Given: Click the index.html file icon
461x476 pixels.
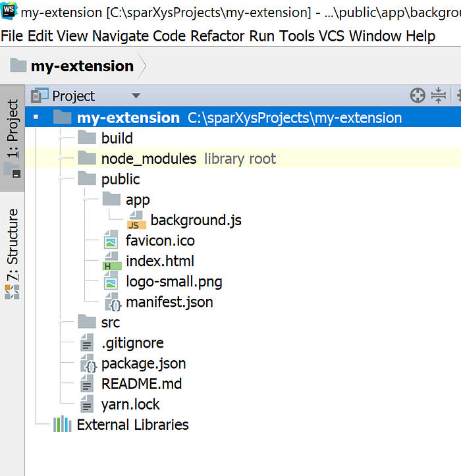Looking at the screenshot, I should (x=111, y=261).
